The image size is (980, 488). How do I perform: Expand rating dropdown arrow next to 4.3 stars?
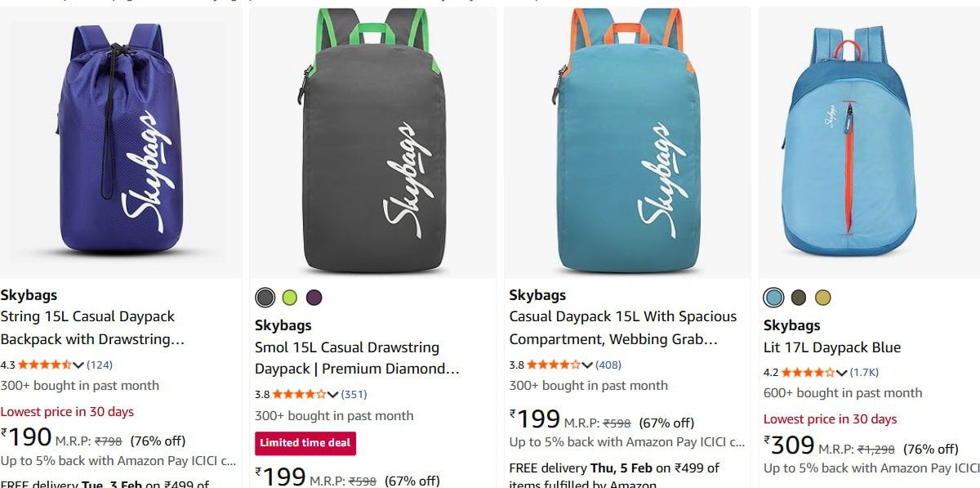78,365
